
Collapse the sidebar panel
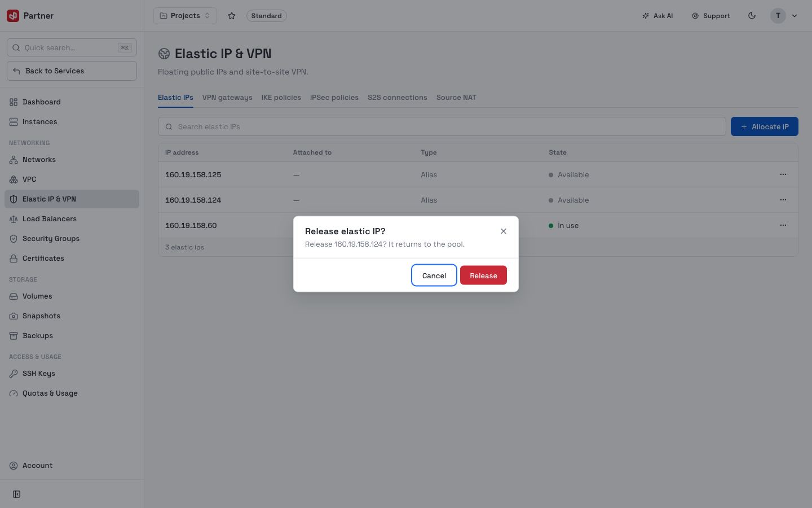(x=17, y=494)
